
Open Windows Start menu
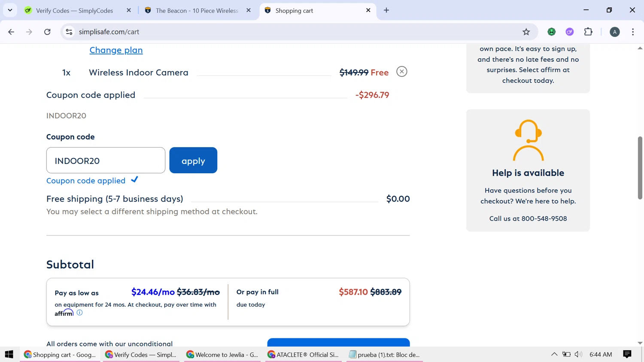pyautogui.click(x=9, y=354)
